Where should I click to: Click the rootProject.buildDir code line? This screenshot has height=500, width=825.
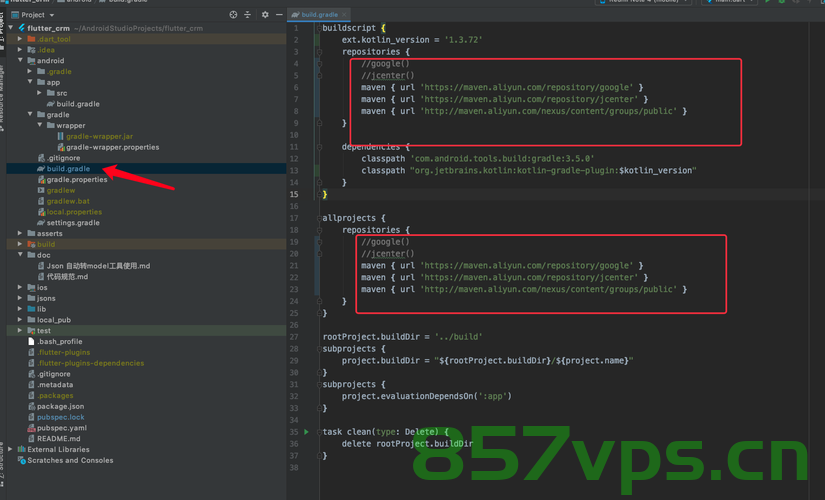click(403, 336)
